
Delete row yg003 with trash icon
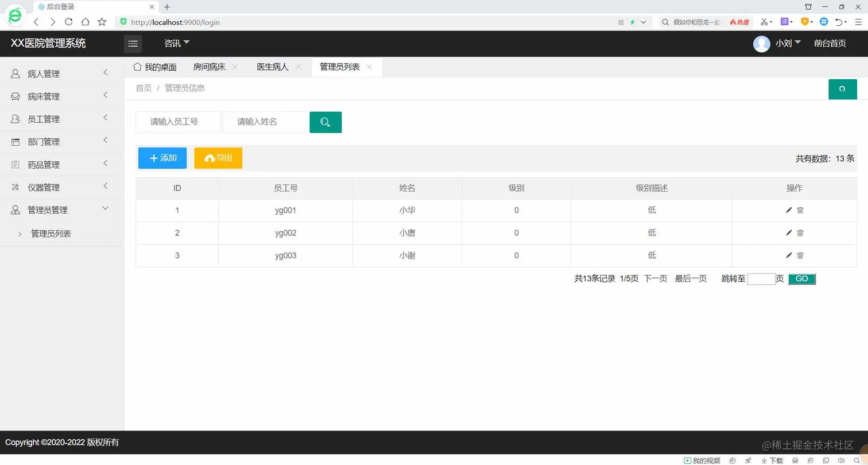point(800,255)
